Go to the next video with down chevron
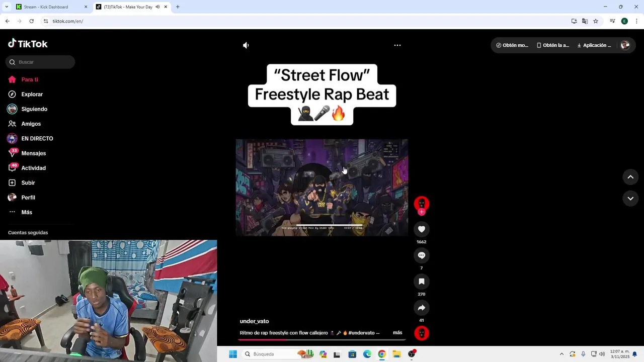Image resolution: width=644 pixels, height=362 pixels. [x=630, y=199]
